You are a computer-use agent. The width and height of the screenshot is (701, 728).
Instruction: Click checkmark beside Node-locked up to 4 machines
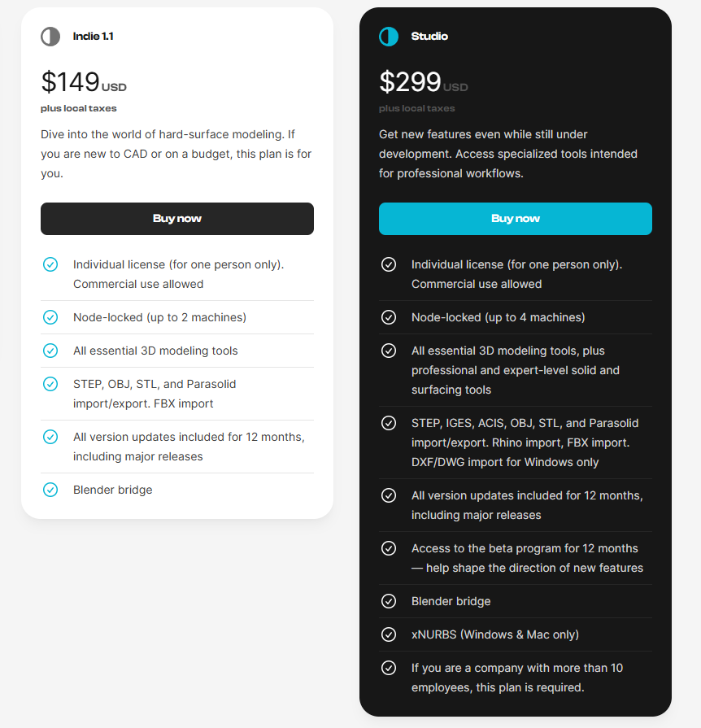(389, 317)
